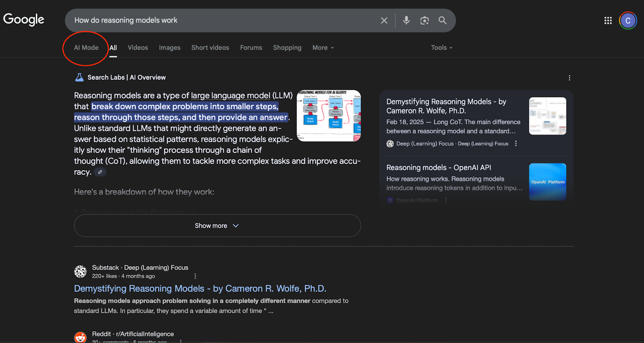Expand the More search filters dropdown
This screenshot has width=644, height=343.
(x=323, y=48)
